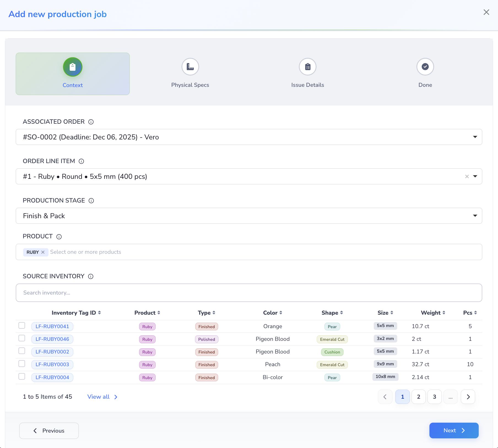This screenshot has height=448, width=498.
Task: Click the Search inventory field
Action: 249,293
